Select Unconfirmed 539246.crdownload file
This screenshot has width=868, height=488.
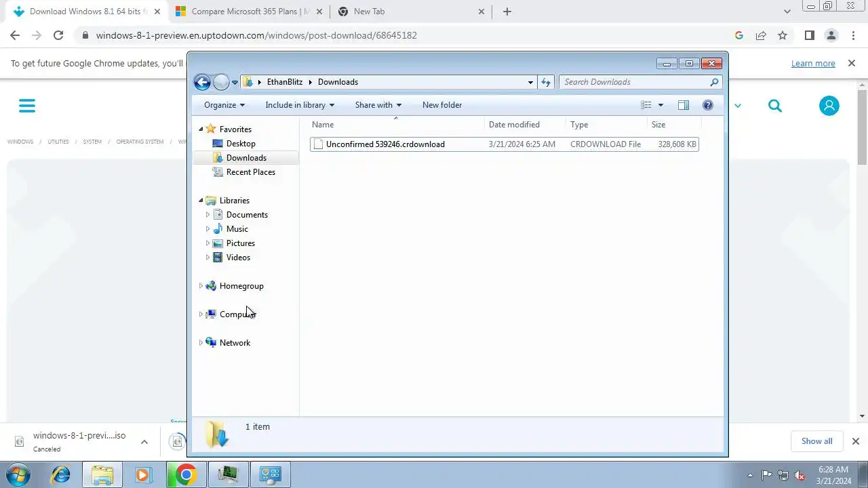click(x=504, y=144)
